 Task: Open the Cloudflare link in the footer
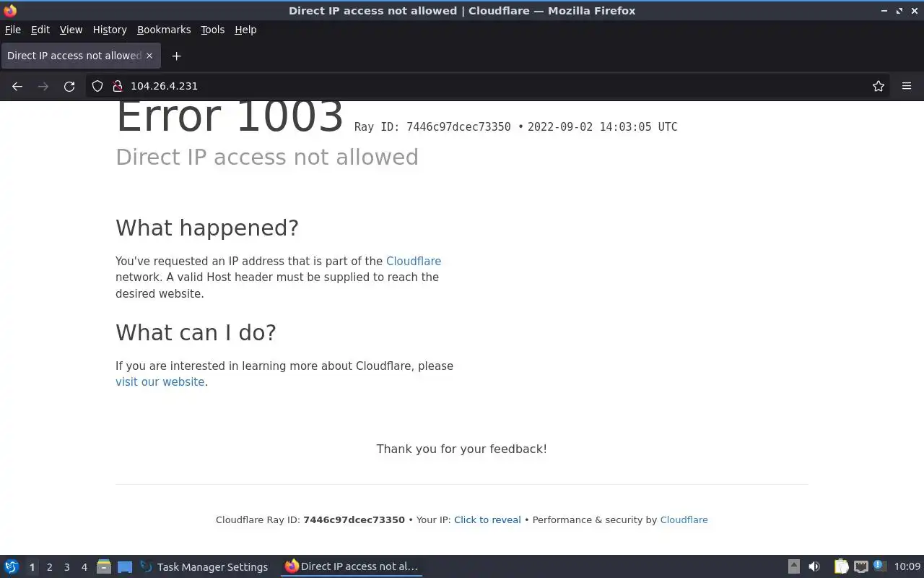tap(684, 519)
